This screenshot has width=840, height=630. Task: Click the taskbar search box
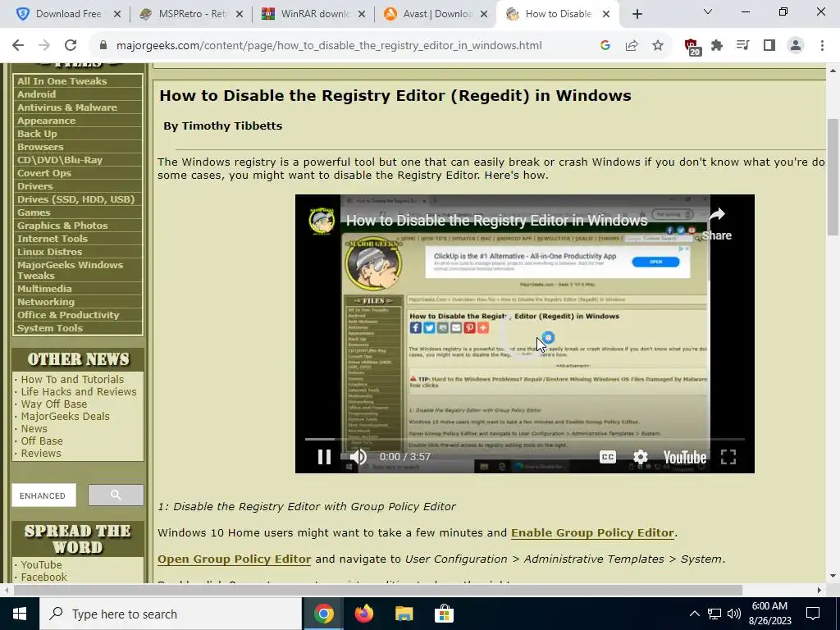pos(171,614)
